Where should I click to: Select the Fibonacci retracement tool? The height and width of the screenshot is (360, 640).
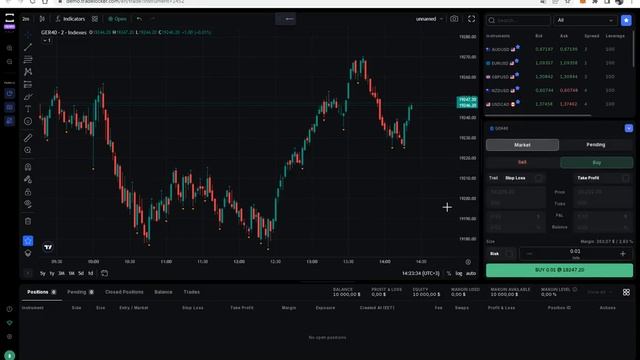(28, 60)
